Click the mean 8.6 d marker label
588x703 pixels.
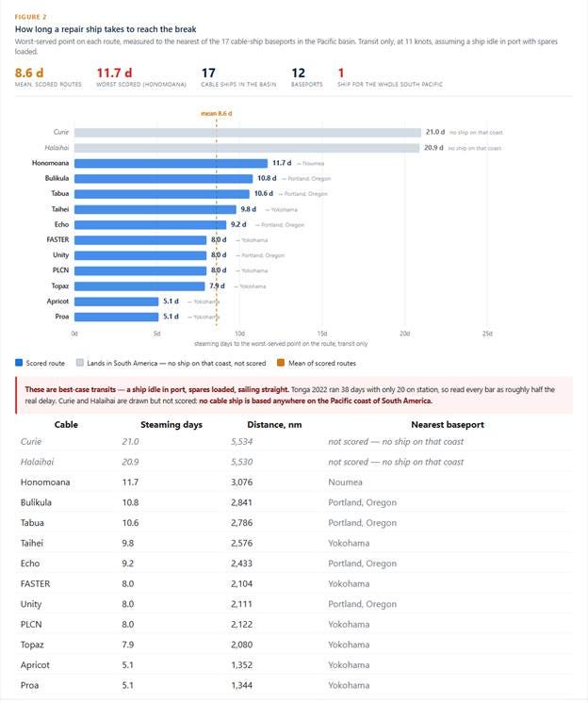(217, 113)
